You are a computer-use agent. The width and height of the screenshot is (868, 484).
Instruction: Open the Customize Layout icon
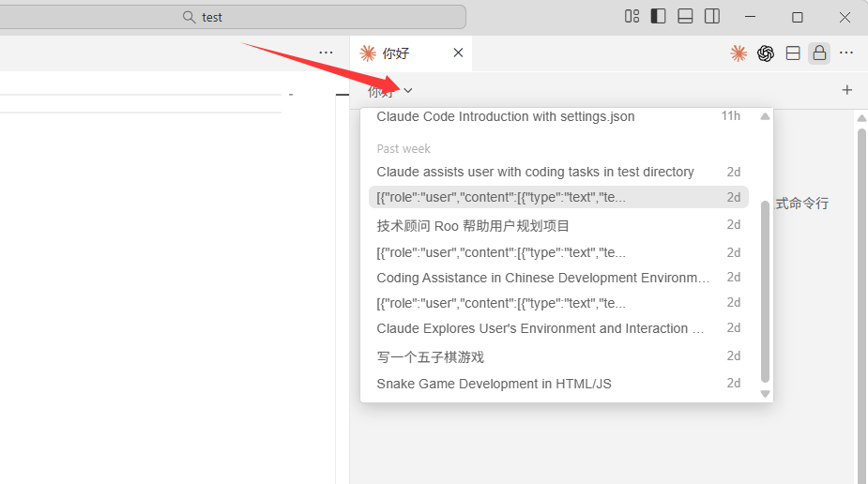click(x=632, y=17)
